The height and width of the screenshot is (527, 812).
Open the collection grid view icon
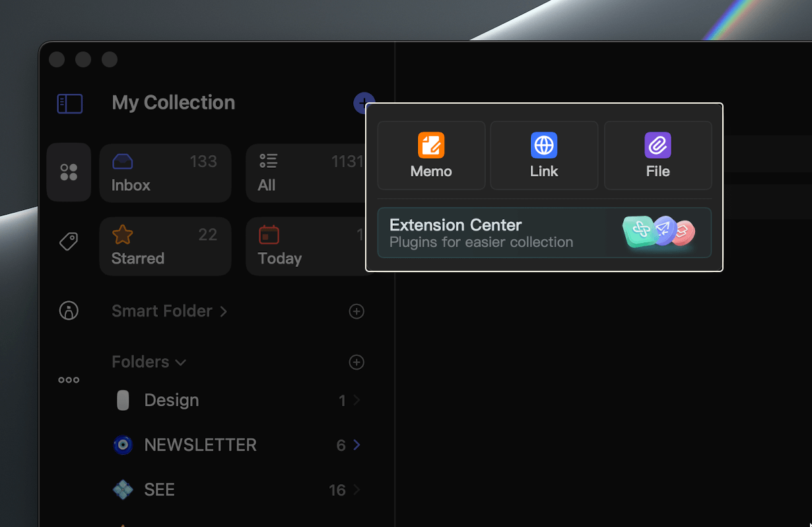[69, 172]
